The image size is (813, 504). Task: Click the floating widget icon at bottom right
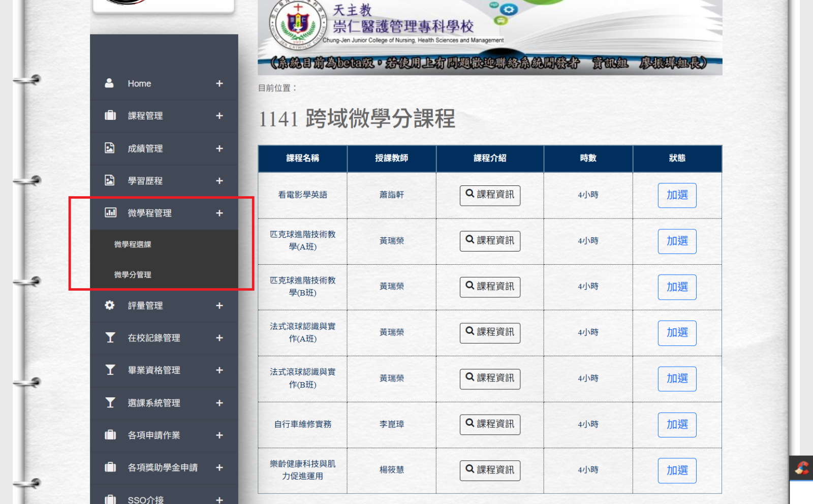click(801, 468)
